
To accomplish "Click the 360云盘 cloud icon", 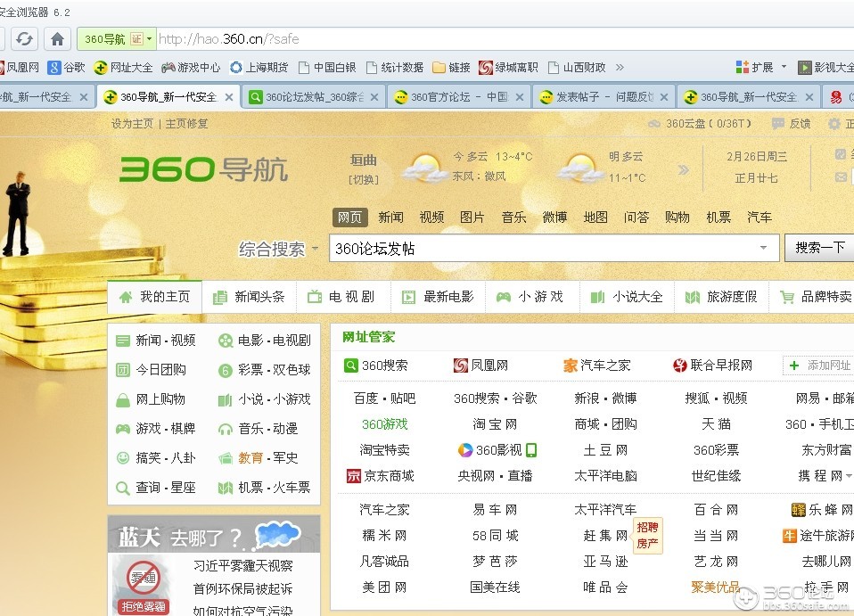I will click(x=654, y=124).
